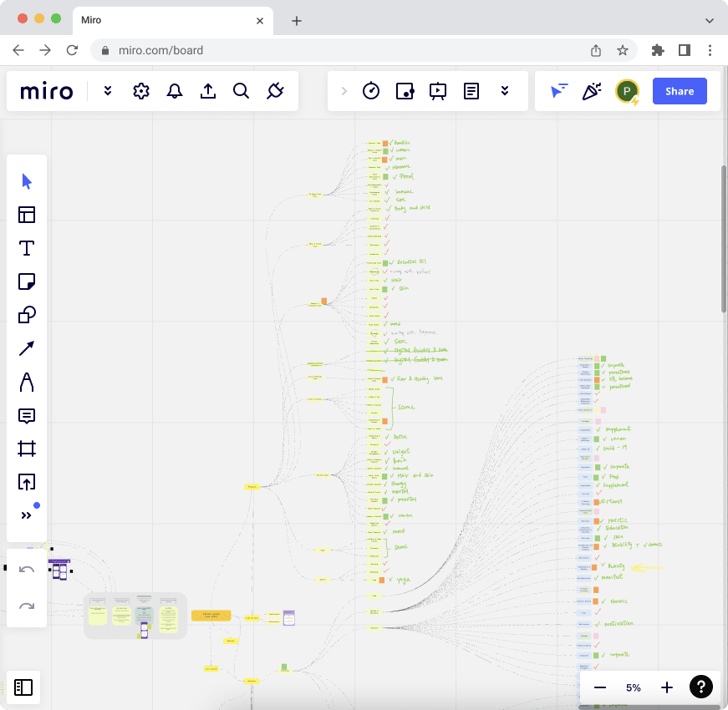Click the yellow hand-drawn arrow
The width and height of the screenshot is (728, 710).
[x=647, y=567]
